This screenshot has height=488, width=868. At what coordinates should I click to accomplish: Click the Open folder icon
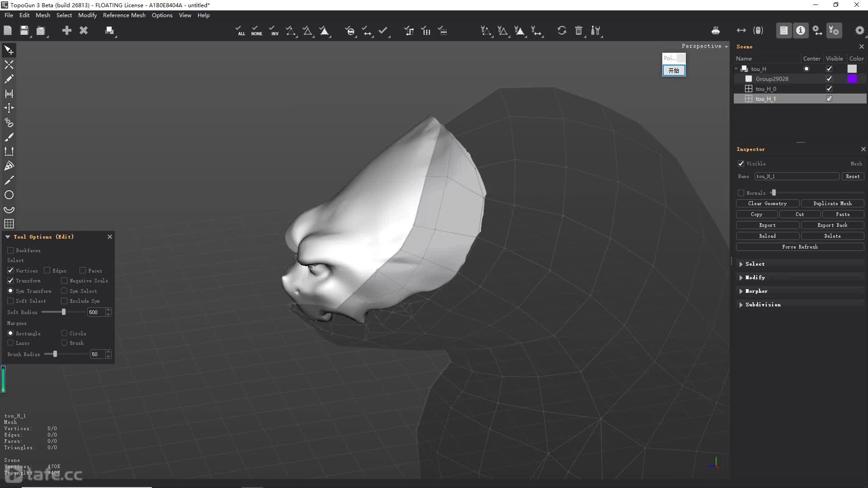[x=41, y=30]
